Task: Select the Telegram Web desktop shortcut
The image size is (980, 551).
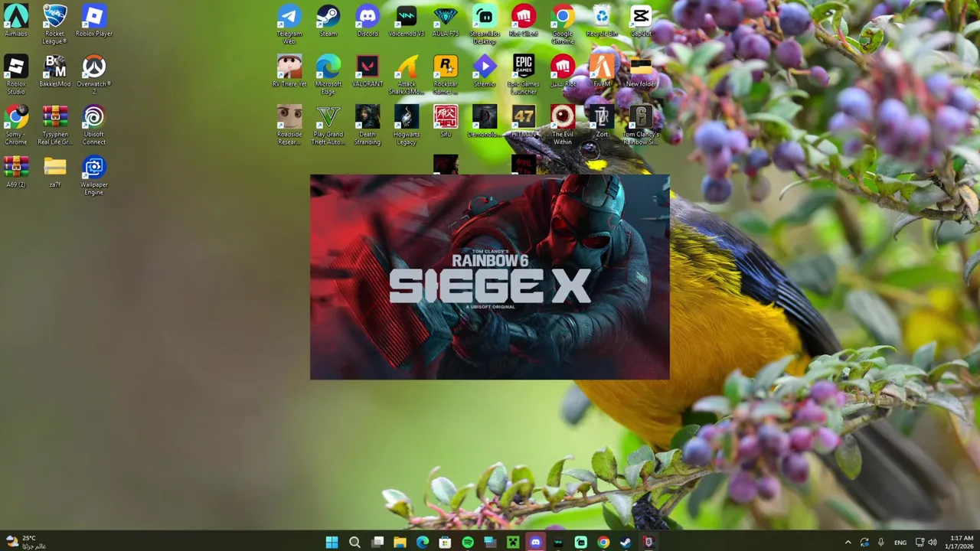Action: click(x=289, y=24)
